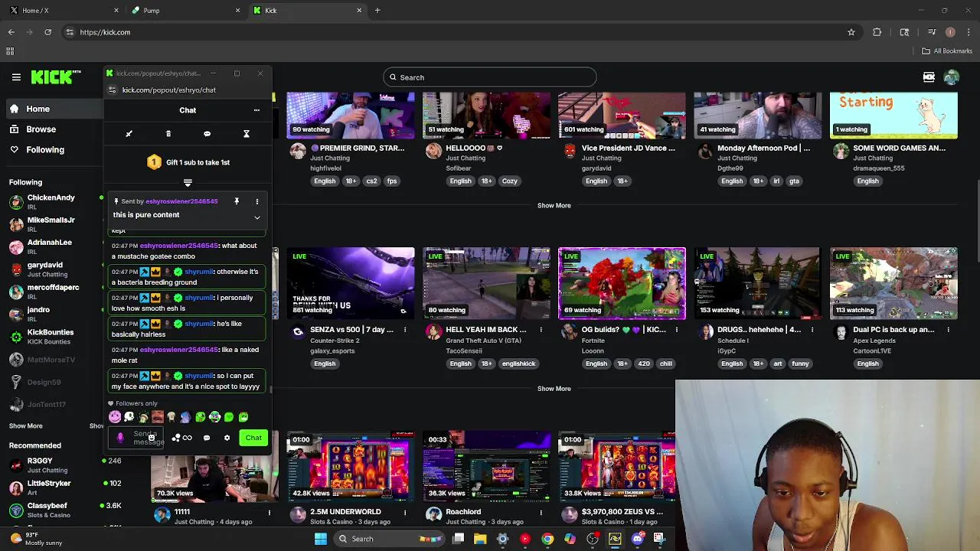This screenshot has height=551, width=980.
Task: Open options menu for HELL YEAH IM BACK stream
Action: tap(541, 330)
